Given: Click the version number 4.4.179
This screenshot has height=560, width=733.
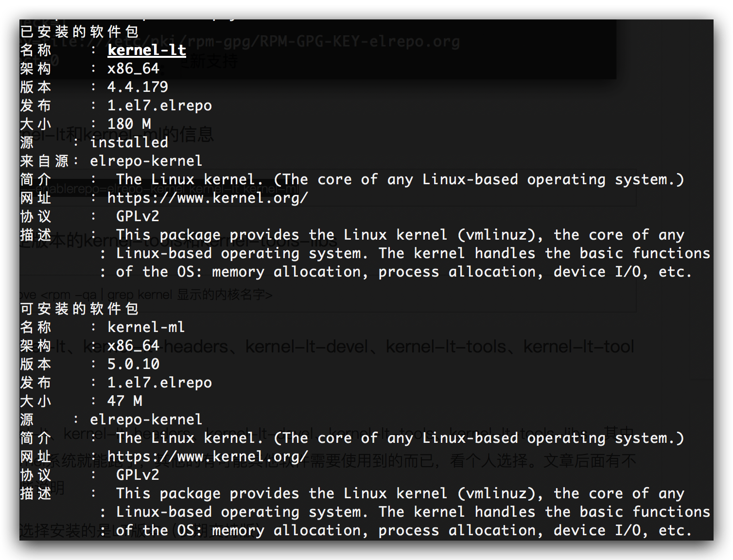Looking at the screenshot, I should pyautogui.click(x=138, y=87).
